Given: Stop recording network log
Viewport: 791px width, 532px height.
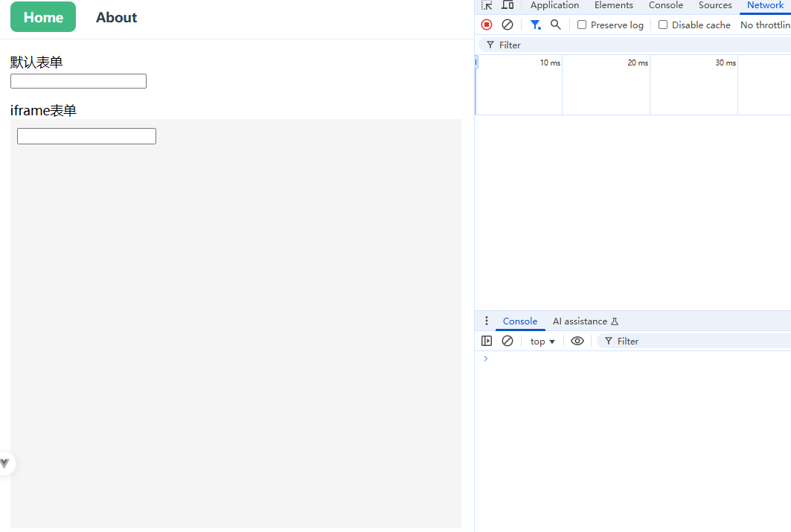Looking at the screenshot, I should 487,25.
